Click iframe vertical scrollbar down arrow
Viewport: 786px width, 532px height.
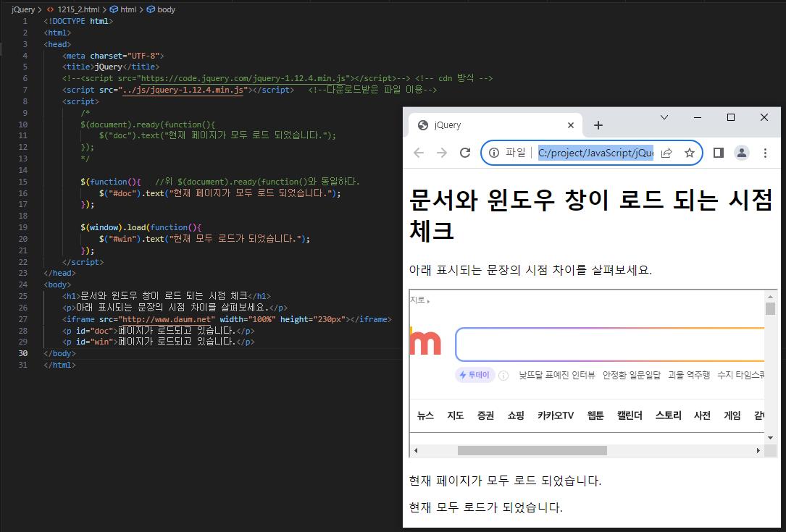[771, 438]
